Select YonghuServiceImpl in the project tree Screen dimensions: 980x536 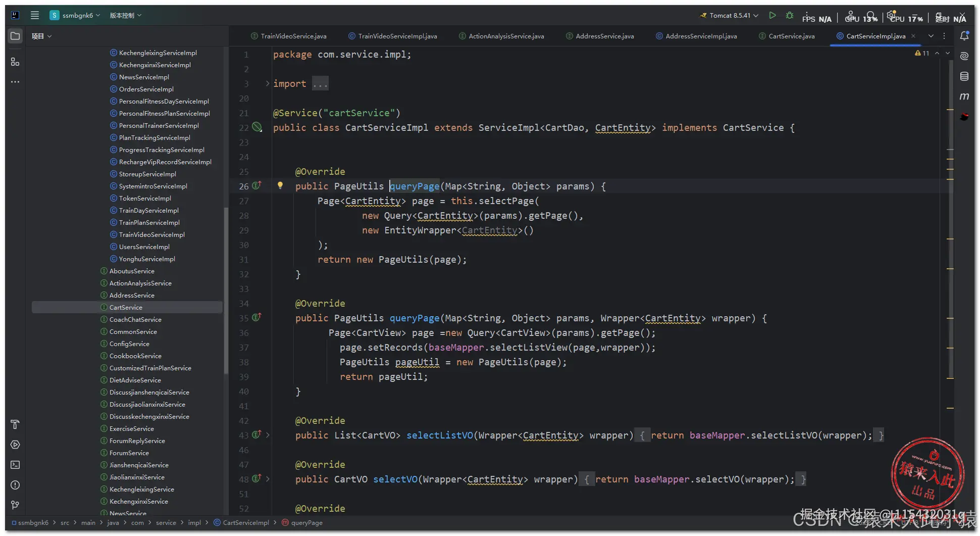click(147, 259)
